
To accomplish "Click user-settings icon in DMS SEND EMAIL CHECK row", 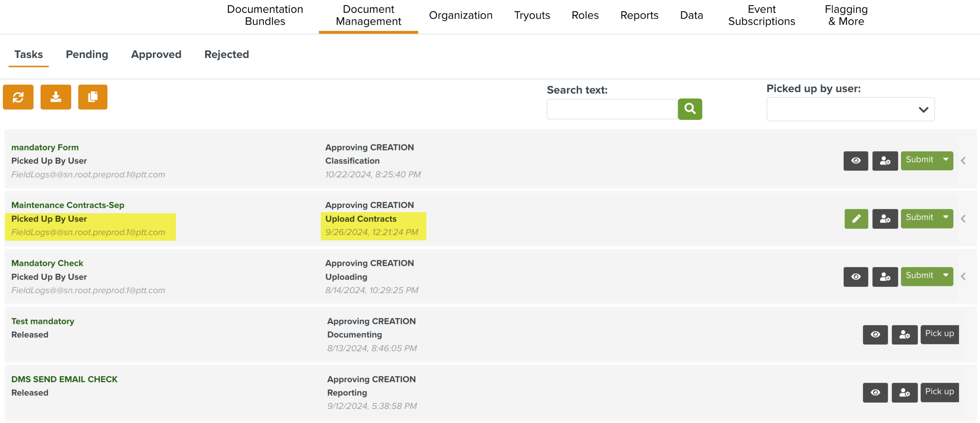I will click(904, 393).
